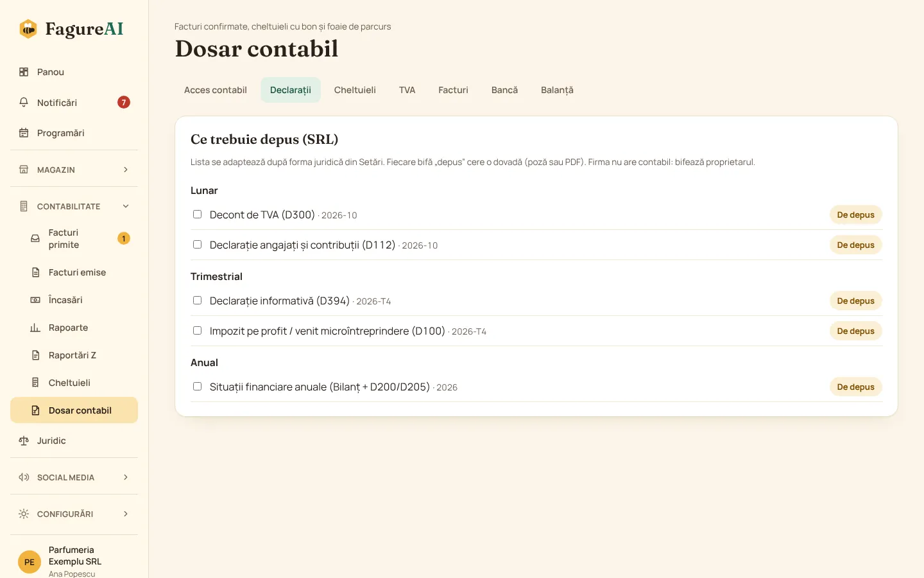Open Încasări cash icon

(35, 300)
